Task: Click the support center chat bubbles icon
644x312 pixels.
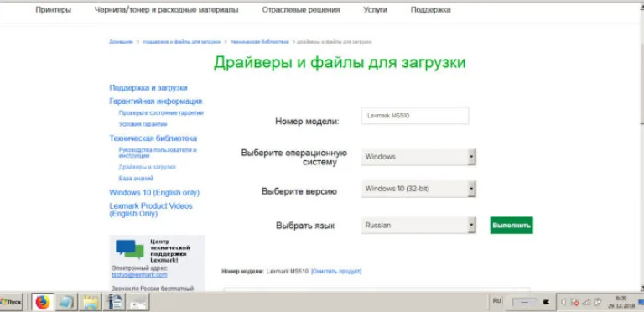Action: point(130,249)
